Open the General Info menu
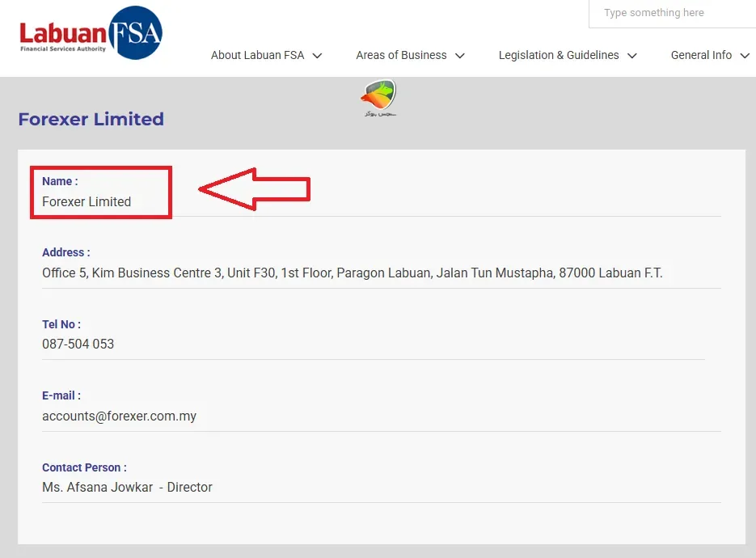This screenshot has width=756, height=558. 701,56
